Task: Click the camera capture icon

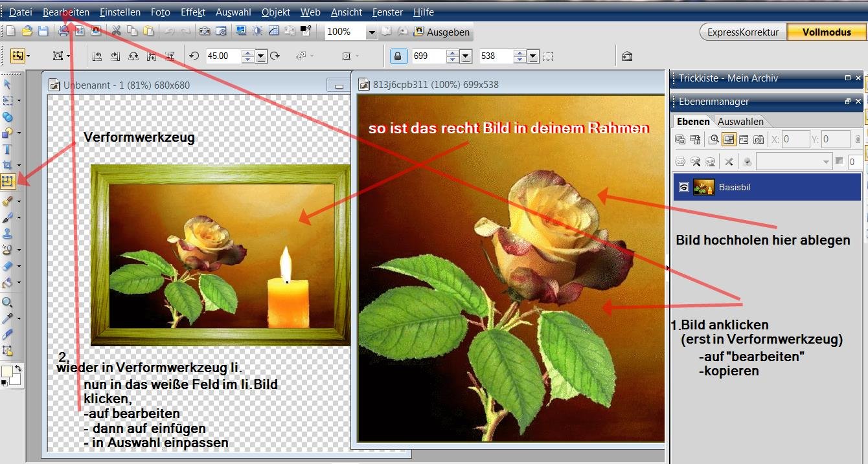Action: point(204,31)
